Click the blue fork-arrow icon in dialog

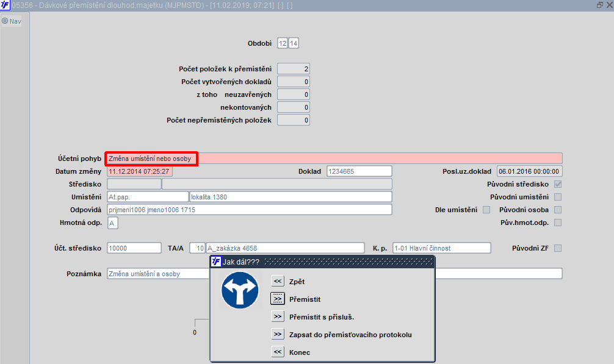240,290
